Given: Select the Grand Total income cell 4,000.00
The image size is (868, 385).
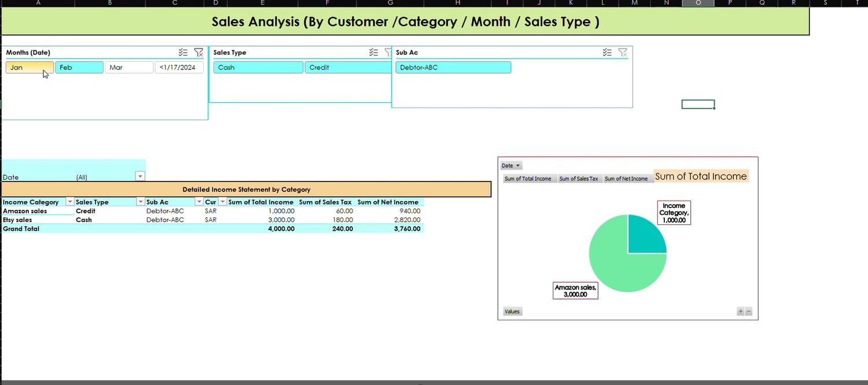Looking at the screenshot, I should point(281,229).
